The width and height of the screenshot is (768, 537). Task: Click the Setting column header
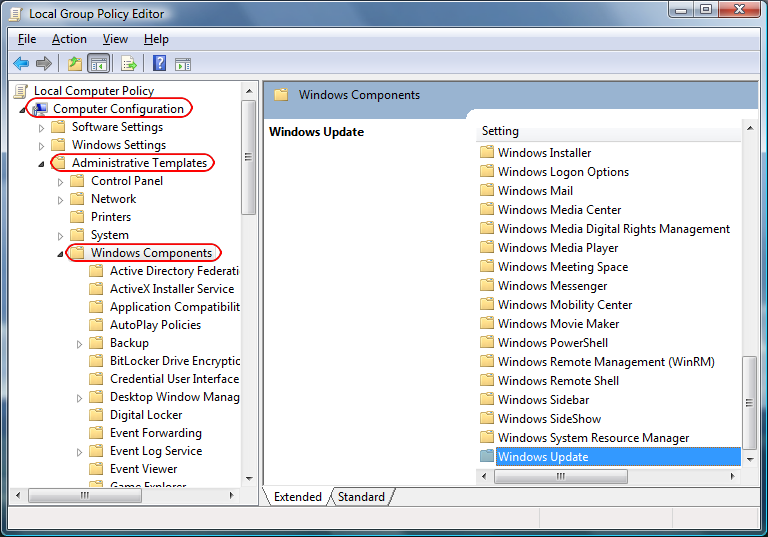(609, 131)
